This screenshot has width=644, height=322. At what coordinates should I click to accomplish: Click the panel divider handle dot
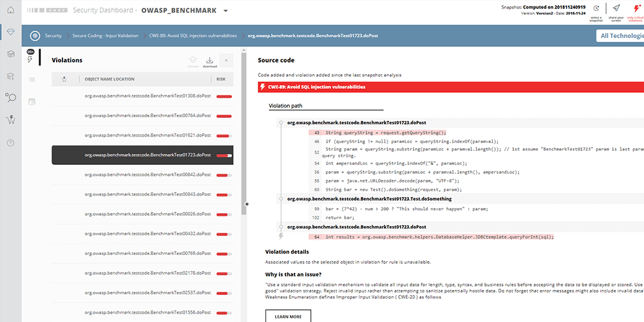click(x=247, y=204)
